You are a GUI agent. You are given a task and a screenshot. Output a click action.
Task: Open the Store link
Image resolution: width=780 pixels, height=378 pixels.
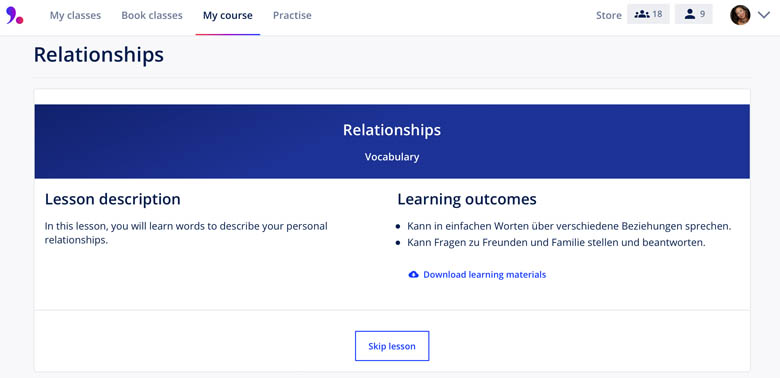point(608,15)
